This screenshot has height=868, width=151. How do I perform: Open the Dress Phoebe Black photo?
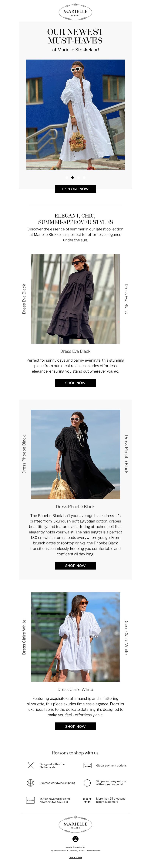pos(75,454)
